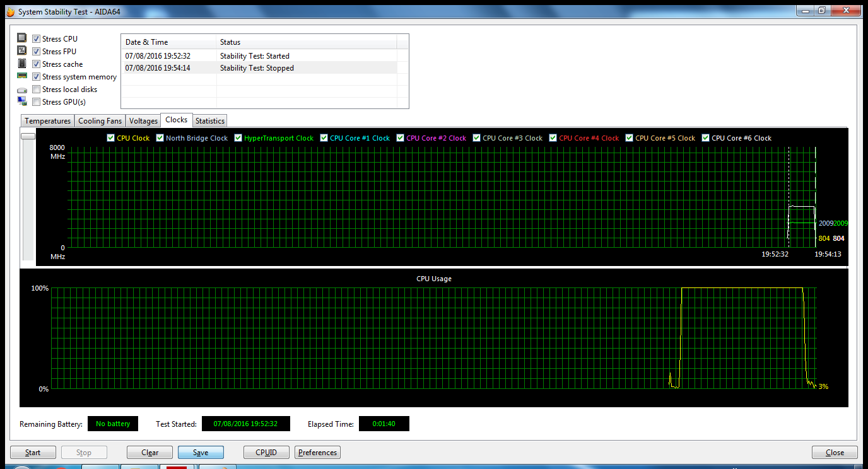Click the Close button at bottom right

pos(835,453)
